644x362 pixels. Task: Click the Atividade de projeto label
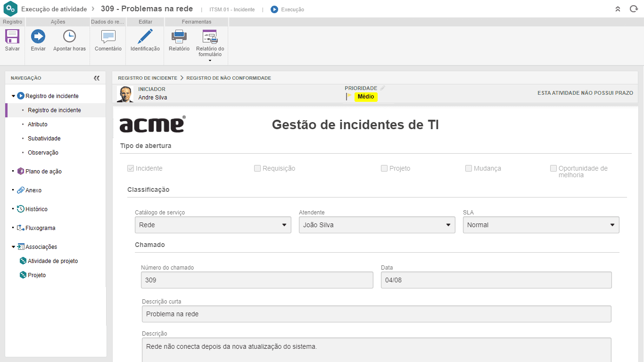pyautogui.click(x=53, y=261)
